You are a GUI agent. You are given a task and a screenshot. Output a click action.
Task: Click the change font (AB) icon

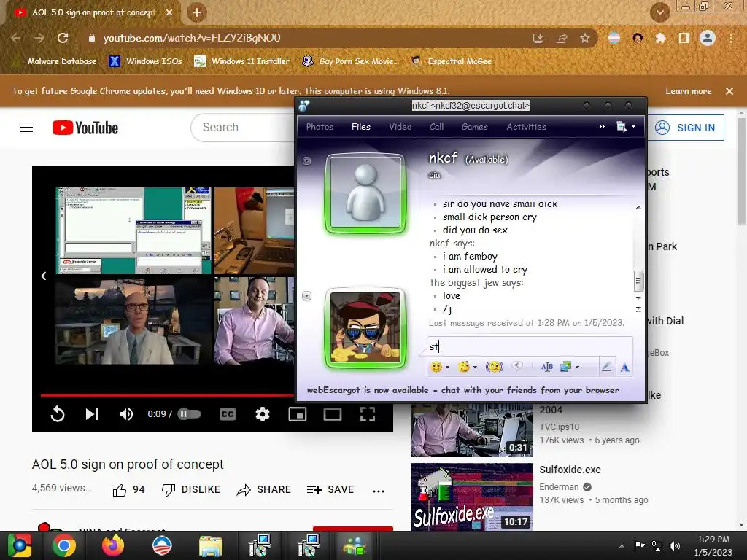click(547, 367)
